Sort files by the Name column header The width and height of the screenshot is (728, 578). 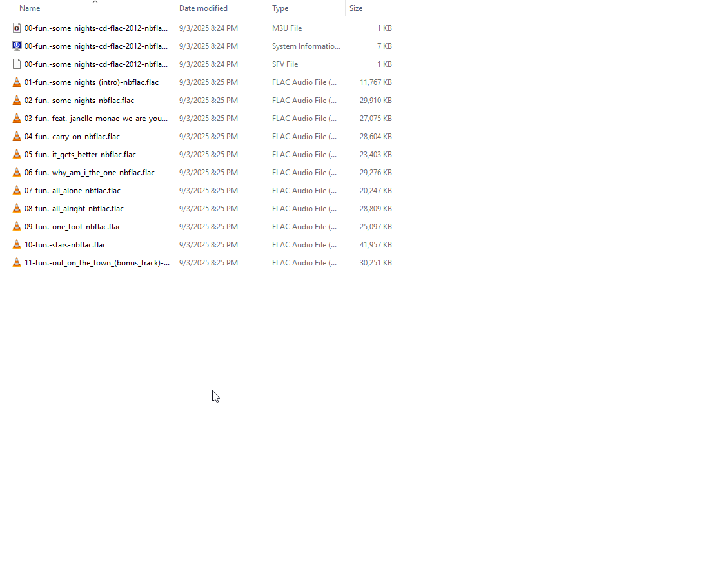coord(30,8)
